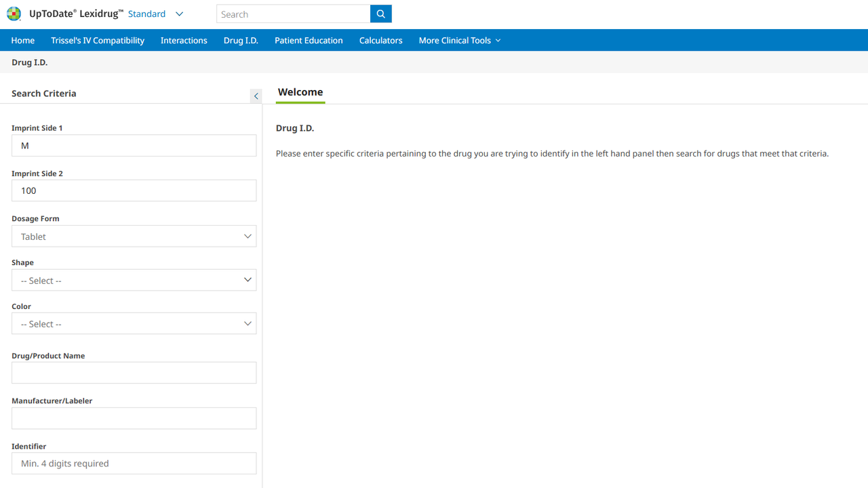This screenshot has width=868, height=488.
Task: Expand More Clinical Tools menu
Action: (x=459, y=41)
